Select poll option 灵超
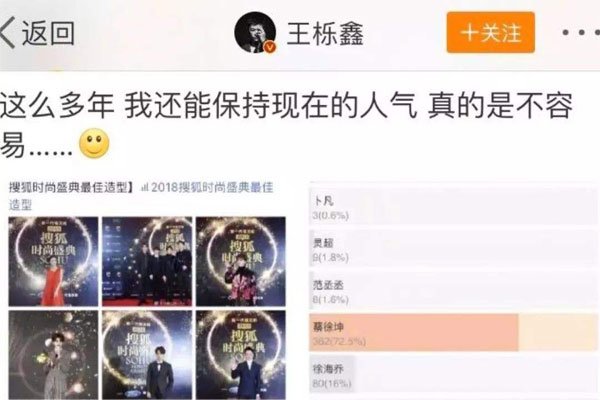 [453, 249]
